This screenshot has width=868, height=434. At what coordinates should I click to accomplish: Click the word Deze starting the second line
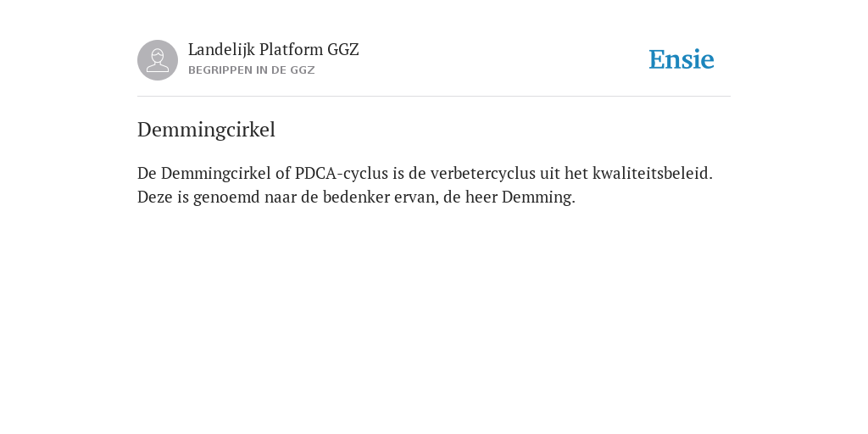[155, 197]
